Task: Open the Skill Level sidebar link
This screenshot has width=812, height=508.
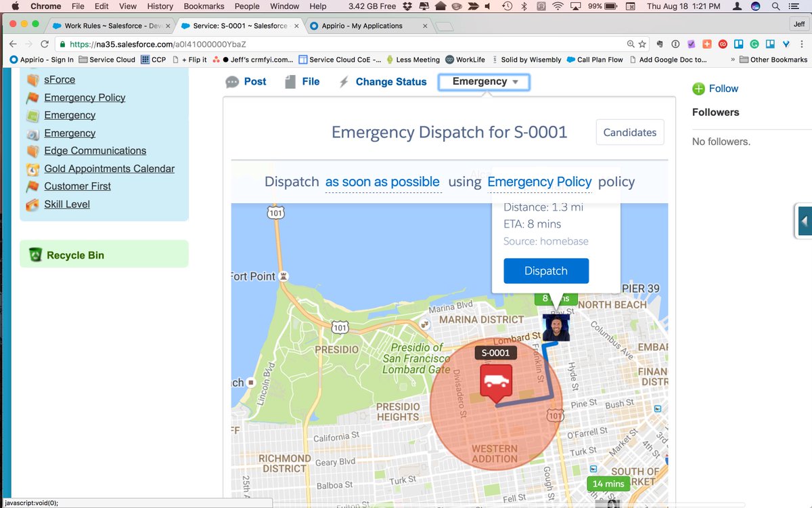Action: [67, 205]
